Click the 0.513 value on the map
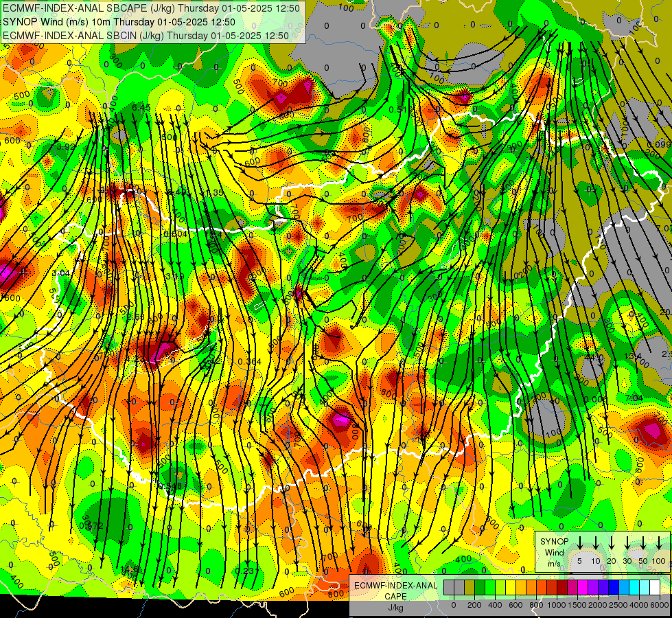The width and height of the screenshot is (672, 618). [x=400, y=110]
